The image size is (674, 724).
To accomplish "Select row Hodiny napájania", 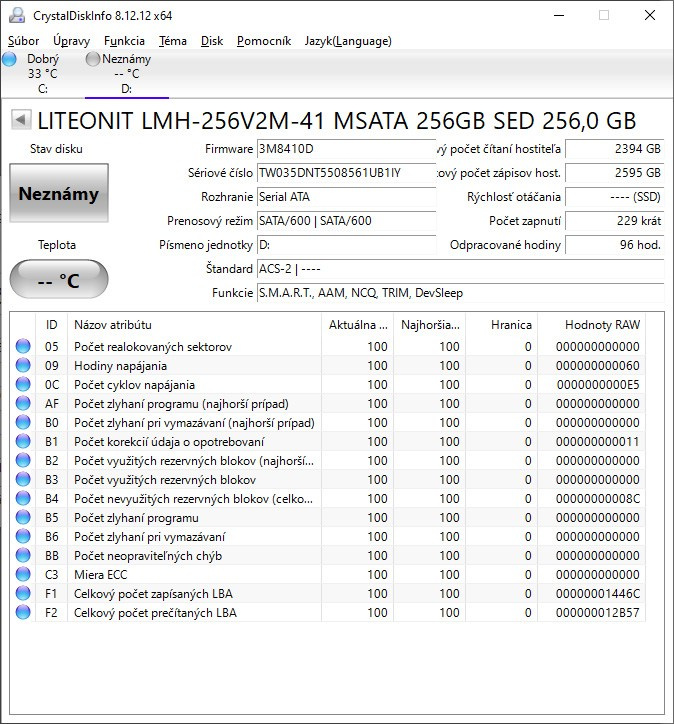I will pos(328,365).
